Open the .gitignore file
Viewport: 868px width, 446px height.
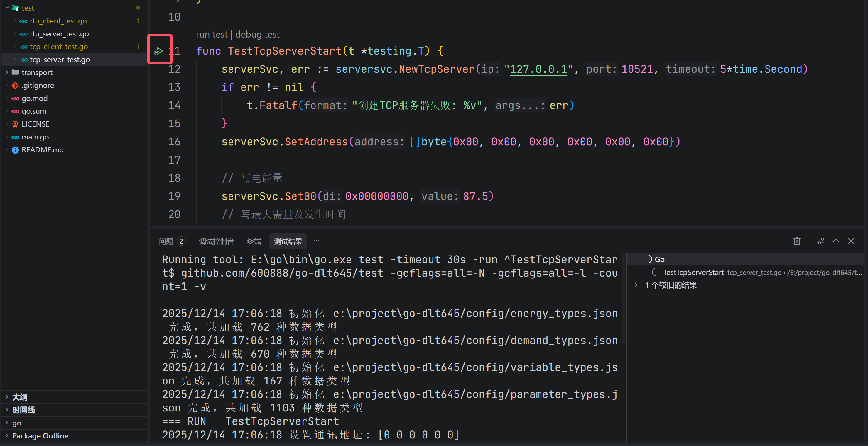tap(37, 86)
